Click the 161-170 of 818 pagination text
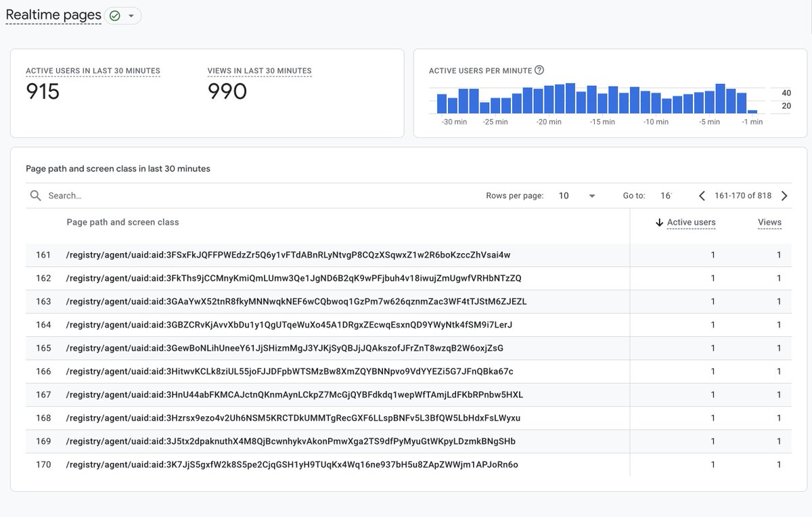 coord(743,196)
